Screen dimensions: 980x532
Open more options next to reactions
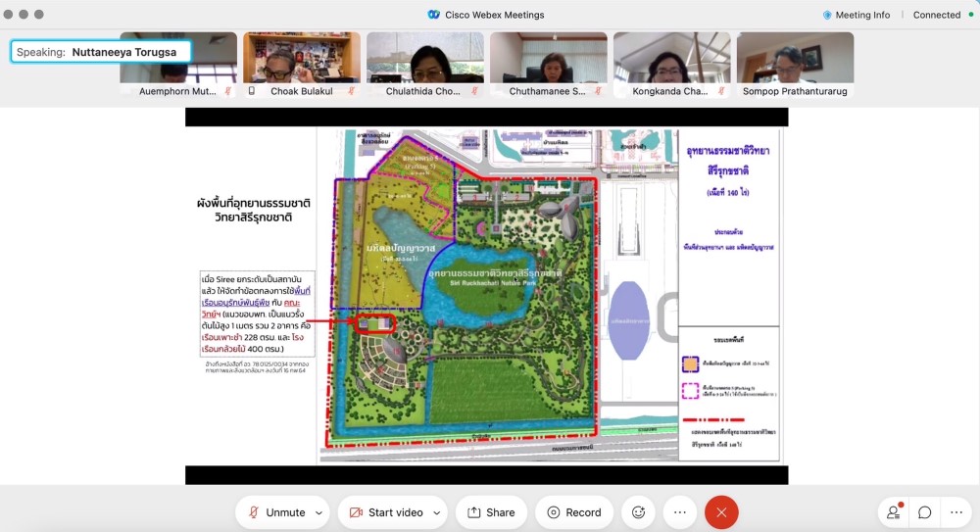[x=679, y=512]
